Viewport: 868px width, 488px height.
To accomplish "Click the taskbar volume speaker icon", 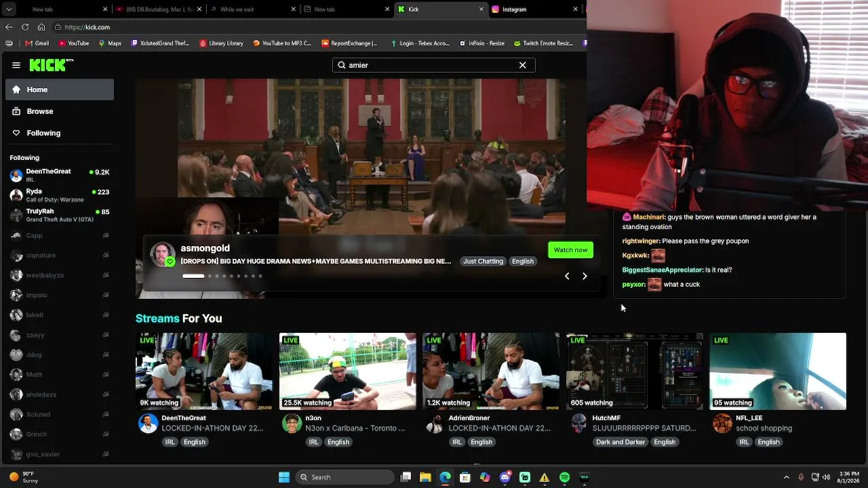I will [827, 477].
